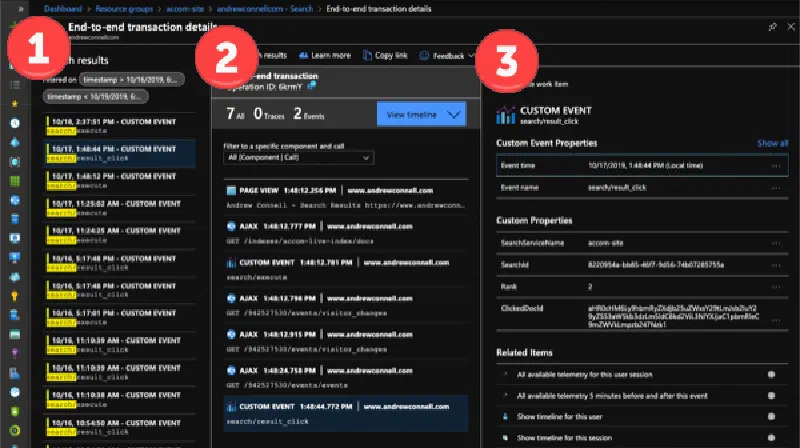Select the '2 Events' count tab

tap(309, 114)
